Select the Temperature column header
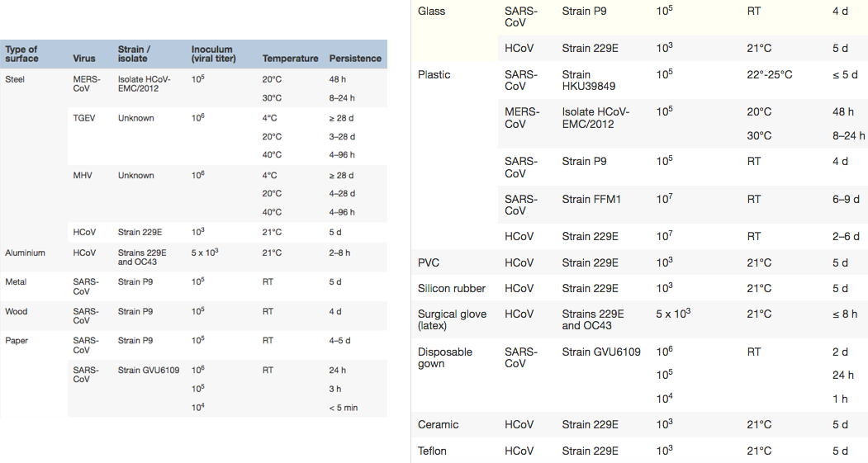Screen dimensions: 868x463 click(290, 59)
